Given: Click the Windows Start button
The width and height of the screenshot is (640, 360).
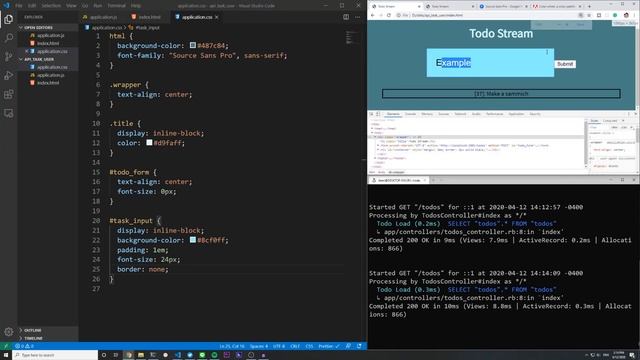Looking at the screenshot, I should [x=6, y=355].
